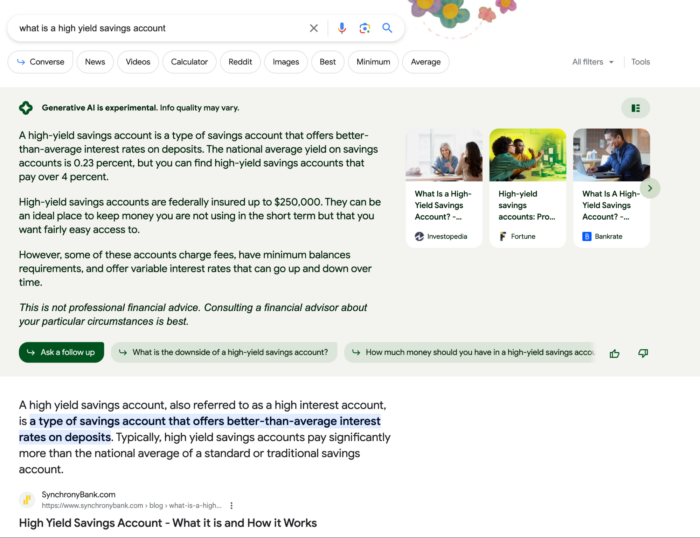Click the paragraph mentioning 0.23 percent yield
The image size is (700, 538).
click(198, 156)
